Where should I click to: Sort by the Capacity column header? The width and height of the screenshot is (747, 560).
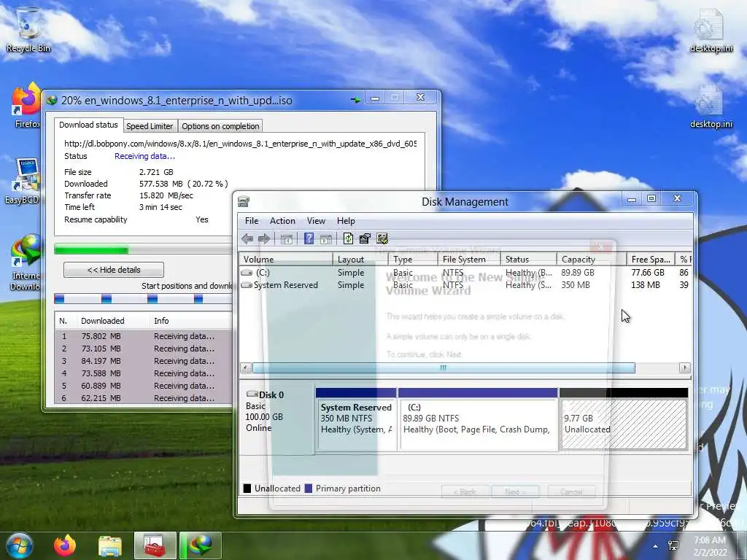(591, 260)
